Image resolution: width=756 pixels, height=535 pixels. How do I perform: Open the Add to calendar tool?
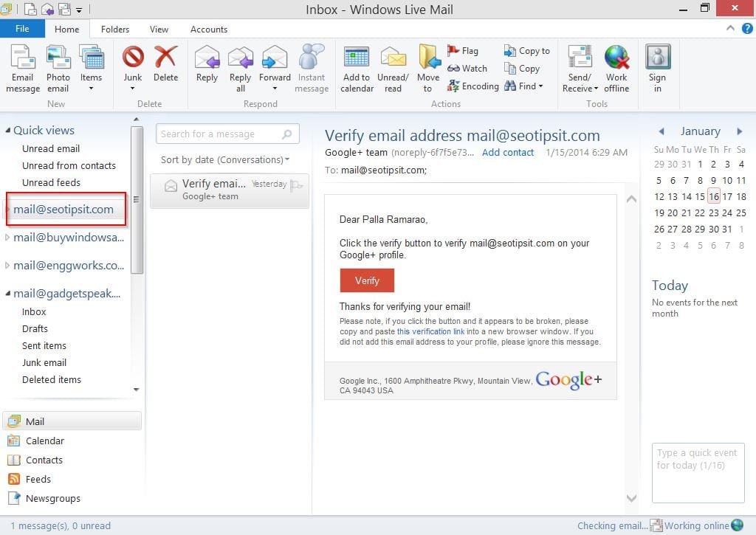357,58
